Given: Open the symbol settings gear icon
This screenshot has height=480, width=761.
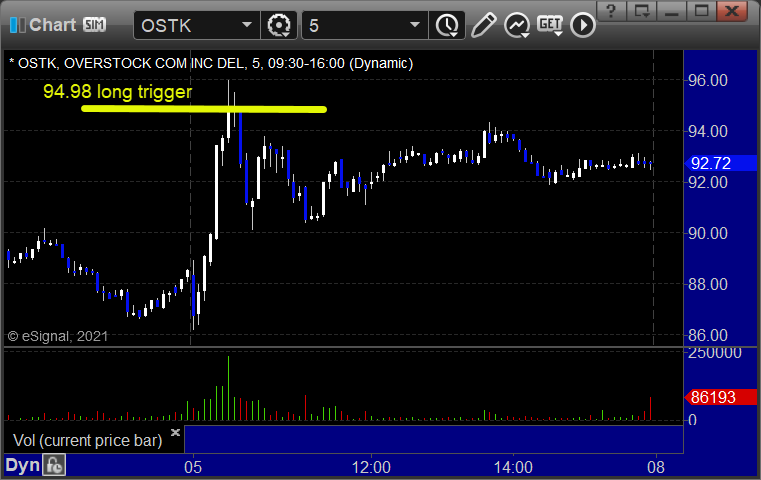Looking at the screenshot, I should click(279, 25).
